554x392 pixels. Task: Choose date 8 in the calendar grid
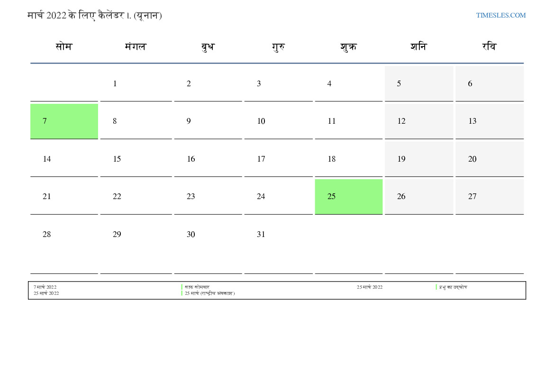pos(136,121)
